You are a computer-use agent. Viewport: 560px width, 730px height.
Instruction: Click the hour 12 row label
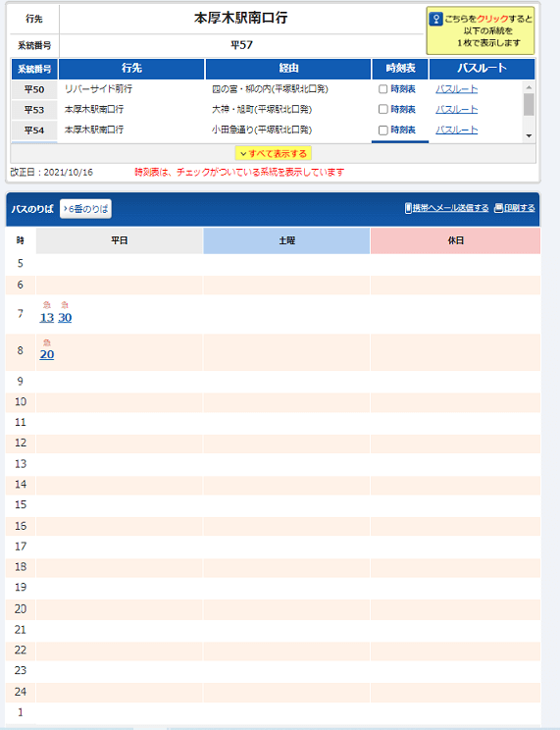(21, 443)
